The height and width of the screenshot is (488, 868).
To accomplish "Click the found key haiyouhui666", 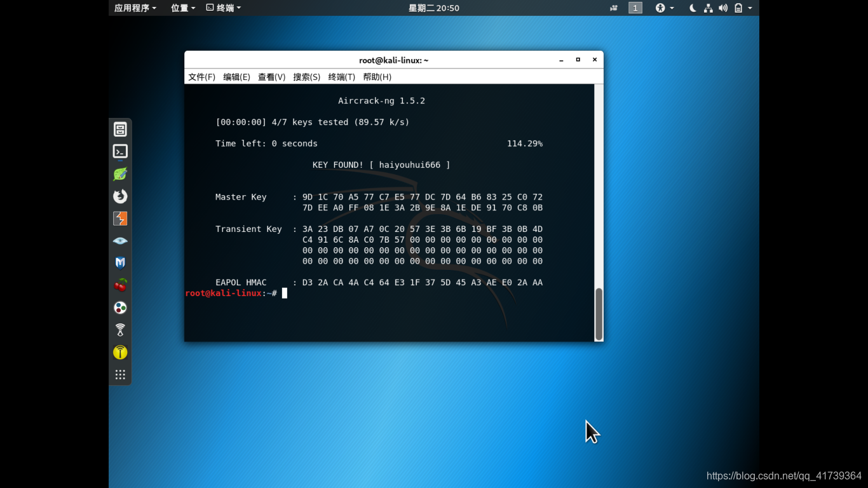I will pos(409,165).
